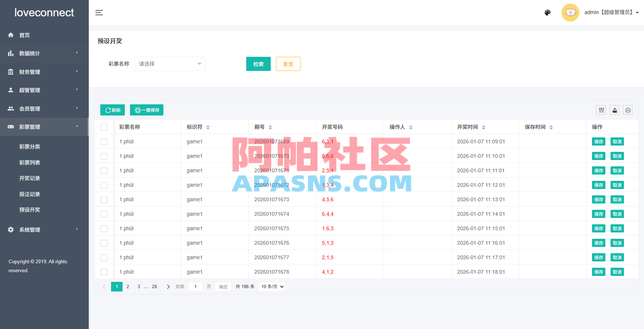This screenshot has width=644, height=329.
Task: Check the row checkbox for 202601071669
Action: pyautogui.click(x=104, y=142)
